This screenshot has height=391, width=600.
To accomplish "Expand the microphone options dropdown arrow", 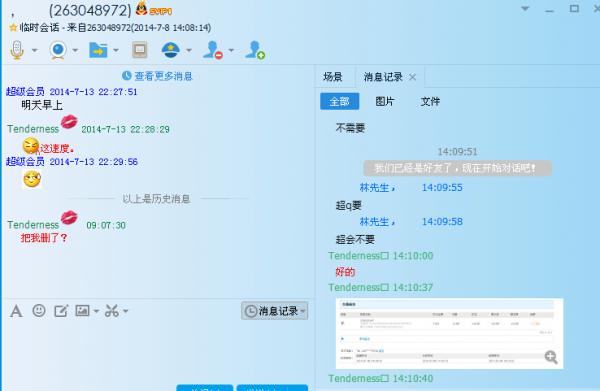I will tap(34, 51).
